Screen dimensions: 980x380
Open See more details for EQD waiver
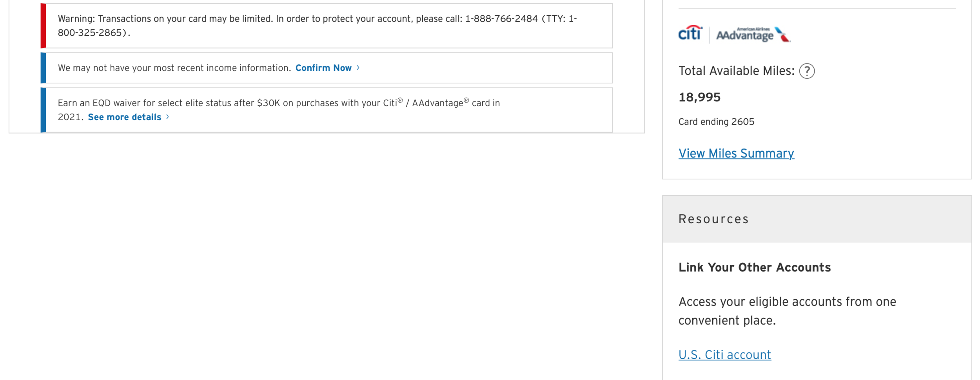coord(125,117)
